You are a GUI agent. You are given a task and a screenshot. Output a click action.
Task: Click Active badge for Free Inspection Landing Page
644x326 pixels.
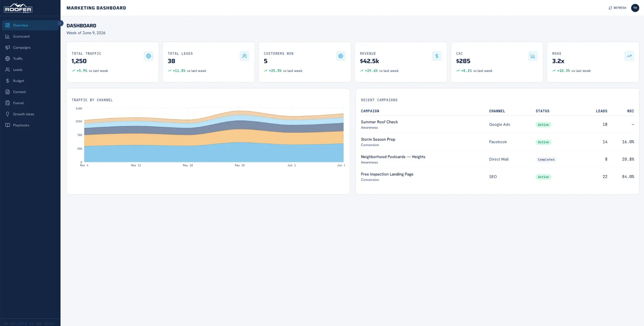(x=543, y=177)
